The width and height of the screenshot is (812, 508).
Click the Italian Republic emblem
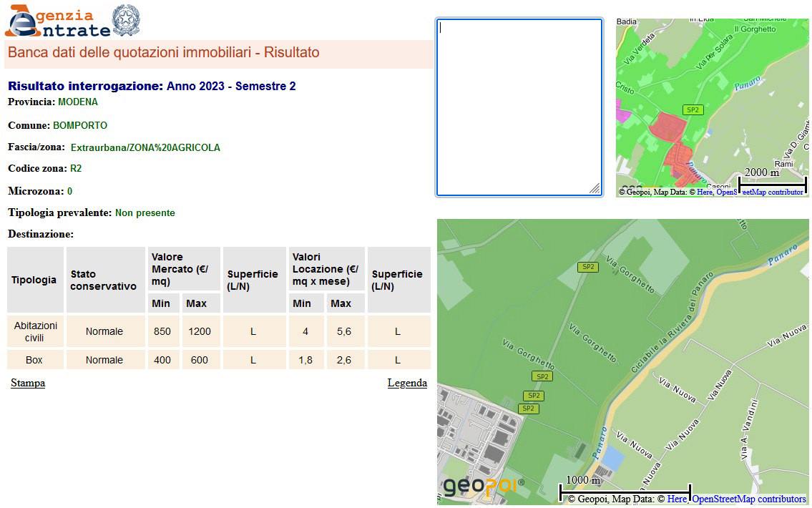[127, 21]
